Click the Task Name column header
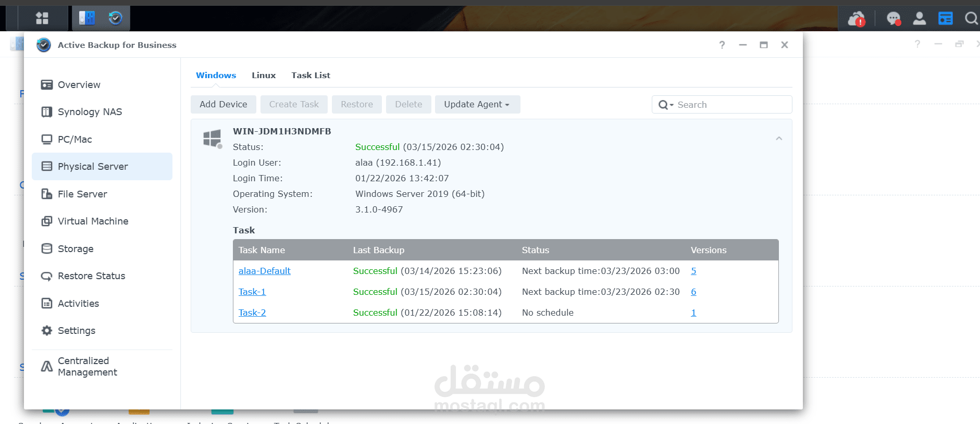 pos(262,250)
